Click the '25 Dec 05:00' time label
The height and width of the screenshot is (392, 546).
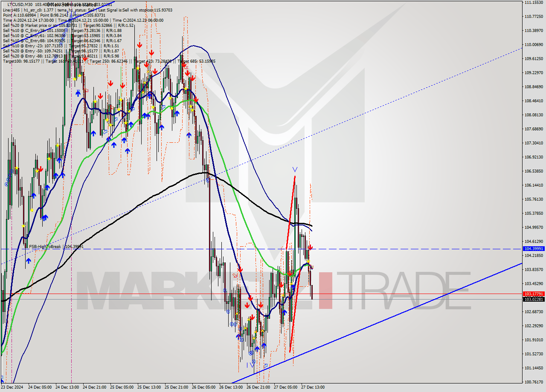point(122,387)
